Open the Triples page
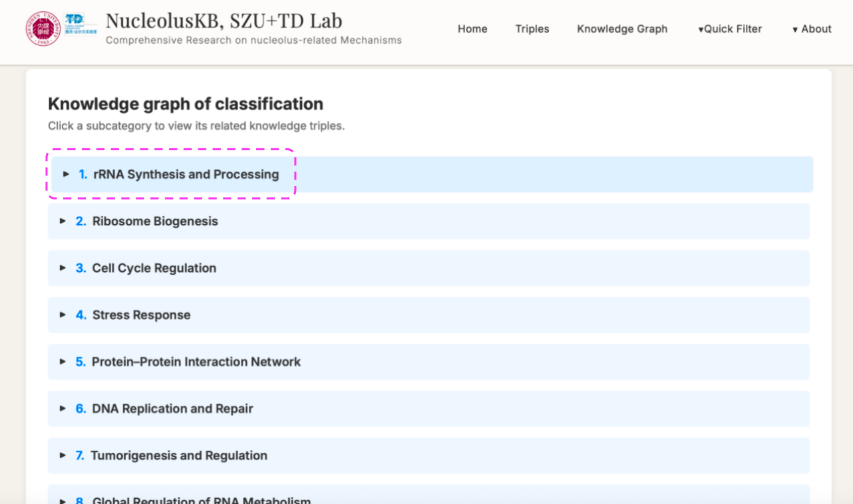 pos(532,29)
